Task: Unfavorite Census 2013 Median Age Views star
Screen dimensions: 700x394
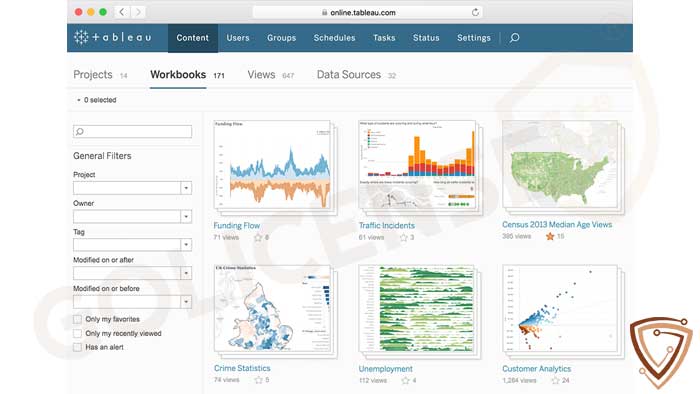Action: tap(550, 236)
